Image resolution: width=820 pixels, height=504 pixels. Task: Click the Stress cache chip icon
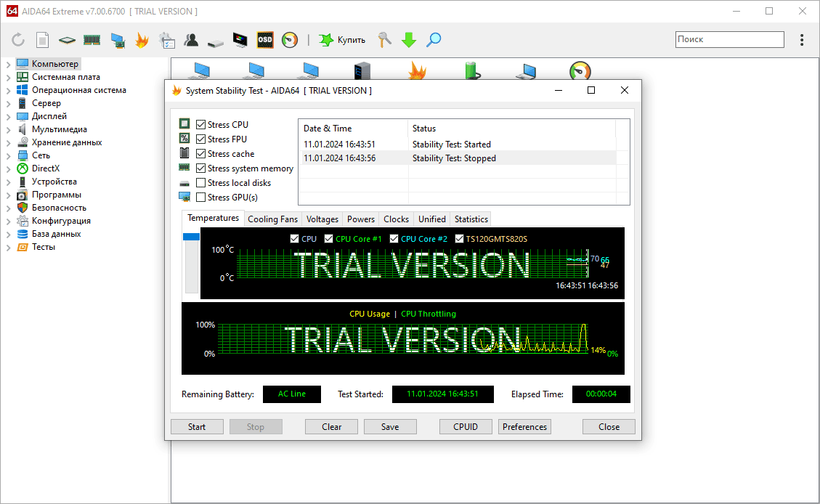pyautogui.click(x=184, y=153)
